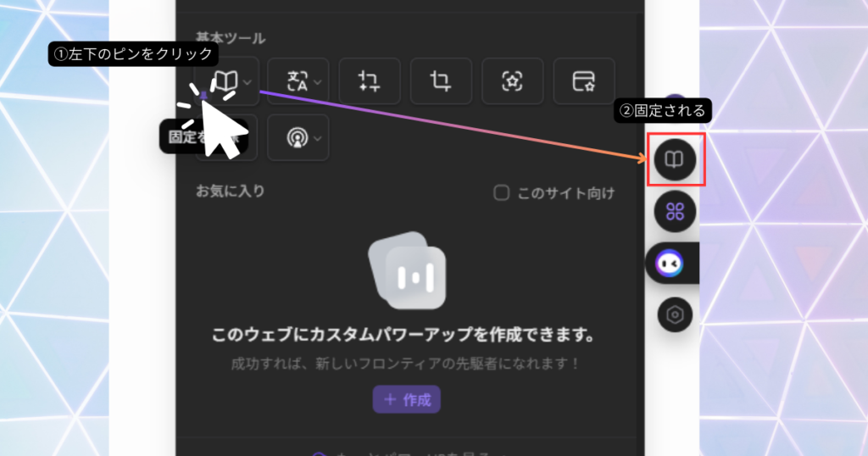
Task: Click the Monica avatar floating button
Action: [x=671, y=264]
